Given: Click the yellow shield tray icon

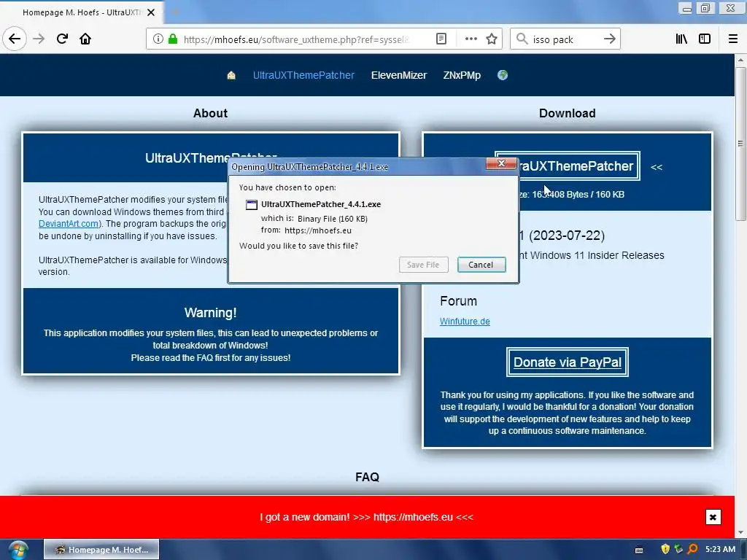Looking at the screenshot, I should (665, 550).
